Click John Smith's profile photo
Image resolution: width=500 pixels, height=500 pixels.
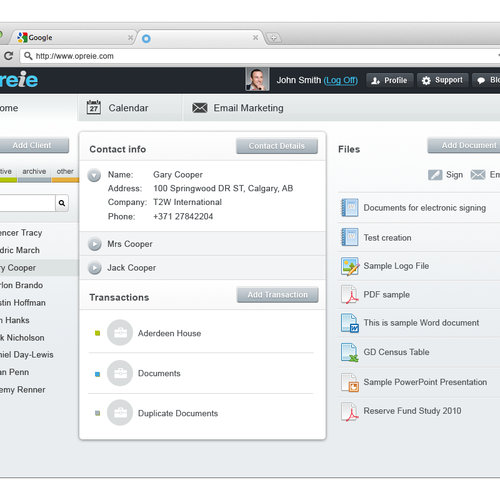[x=257, y=79]
